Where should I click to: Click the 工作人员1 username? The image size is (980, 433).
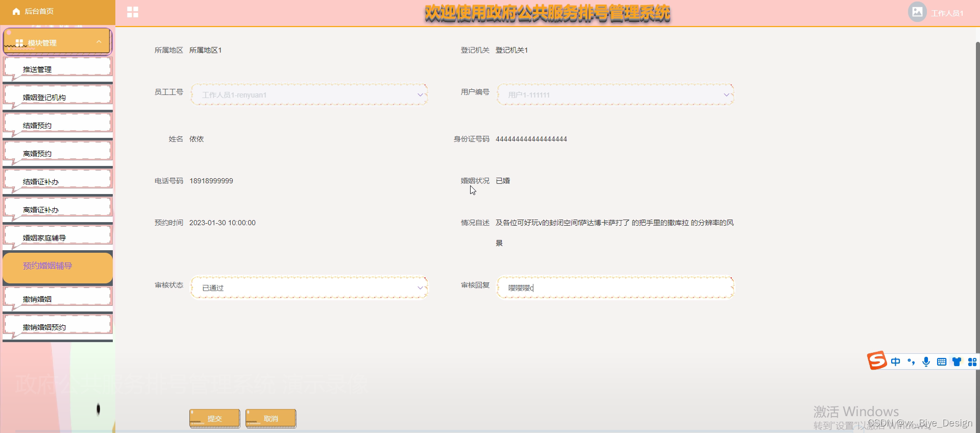coord(947,13)
